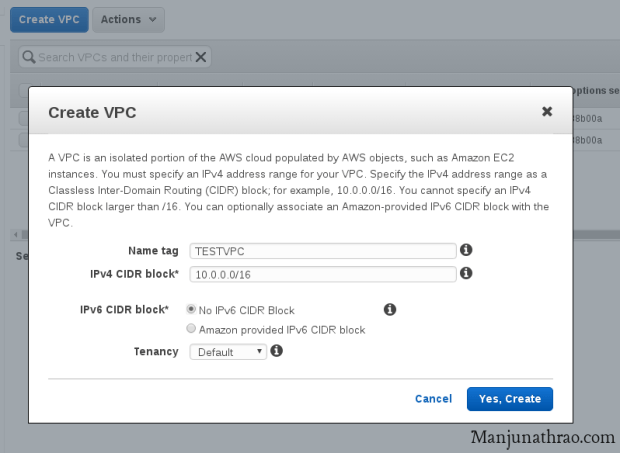The image size is (620, 453).
Task: Tick the second VPC row checkbox
Action: point(23,140)
